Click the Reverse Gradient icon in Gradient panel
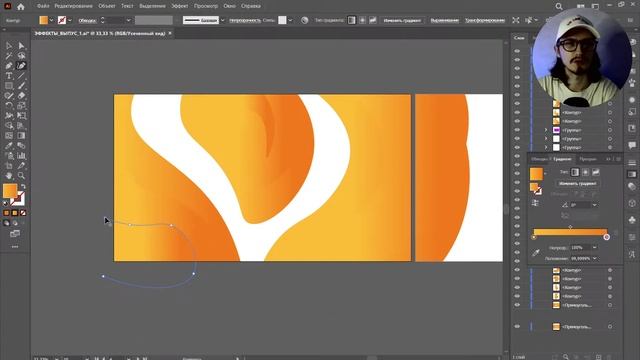This screenshot has height=360, width=640. (535, 203)
